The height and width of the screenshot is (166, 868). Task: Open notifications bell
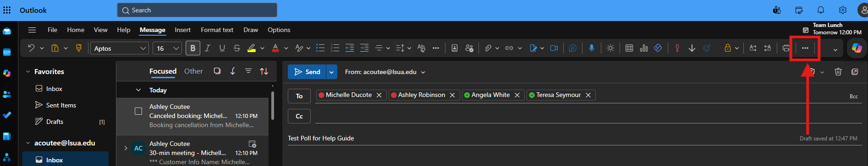click(821, 10)
